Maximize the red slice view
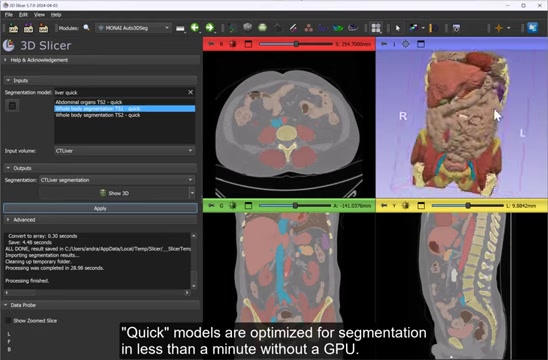 click(248, 44)
